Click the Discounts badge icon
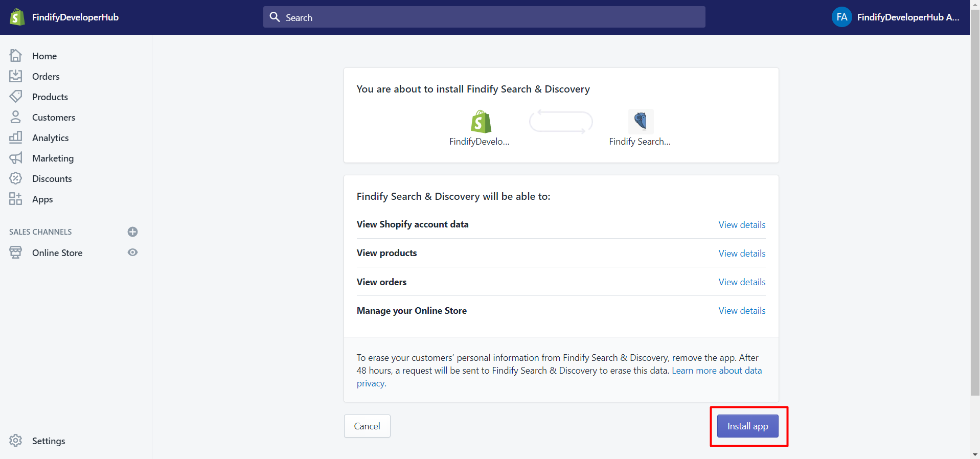 tap(16, 178)
